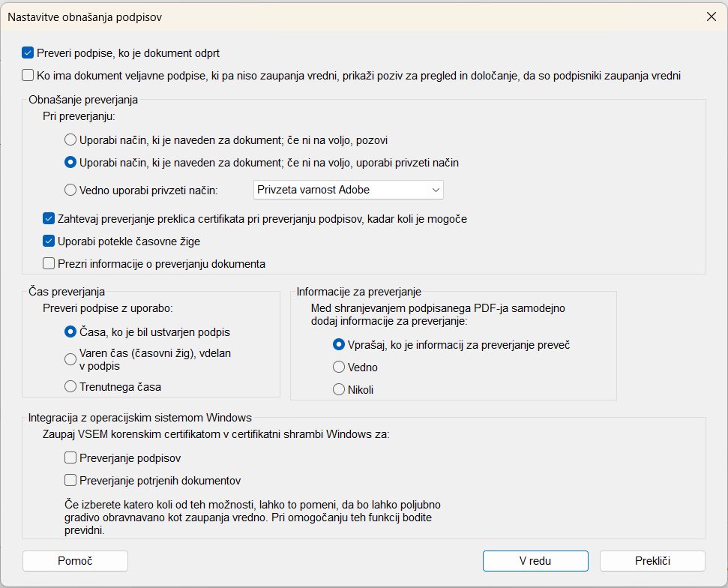Enable checkbox about valid but untrusted signatures
Image resolution: width=728 pixels, height=588 pixels.
28,75
